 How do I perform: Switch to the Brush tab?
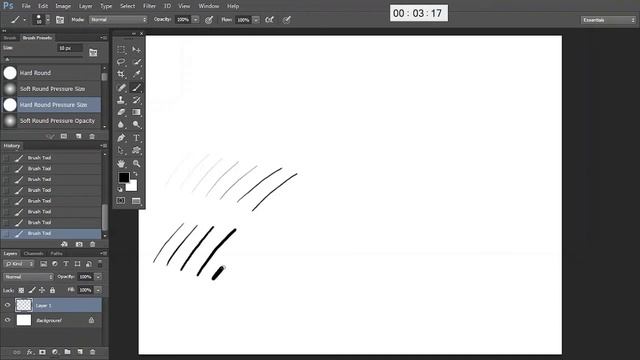[x=10, y=38]
